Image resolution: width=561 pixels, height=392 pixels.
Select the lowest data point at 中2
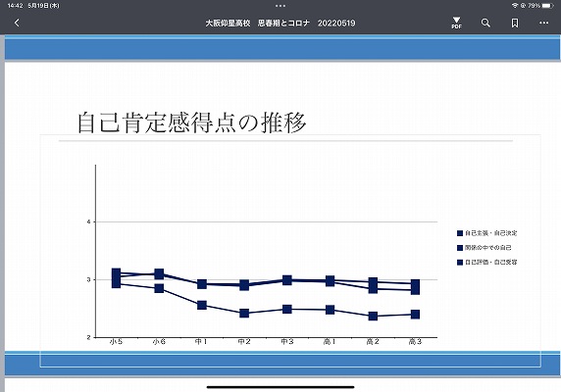[x=244, y=314]
